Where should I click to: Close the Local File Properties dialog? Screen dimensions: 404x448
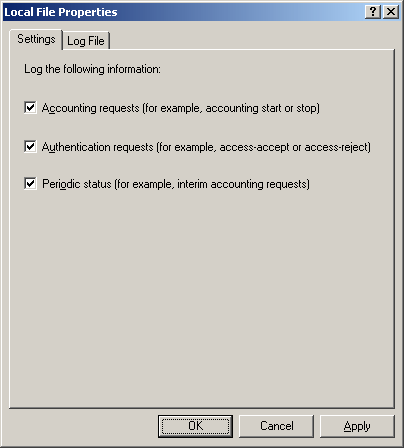391,12
